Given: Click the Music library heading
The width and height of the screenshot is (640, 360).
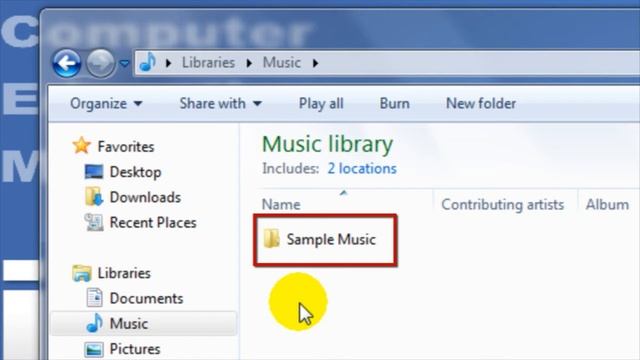Looking at the screenshot, I should [327, 144].
